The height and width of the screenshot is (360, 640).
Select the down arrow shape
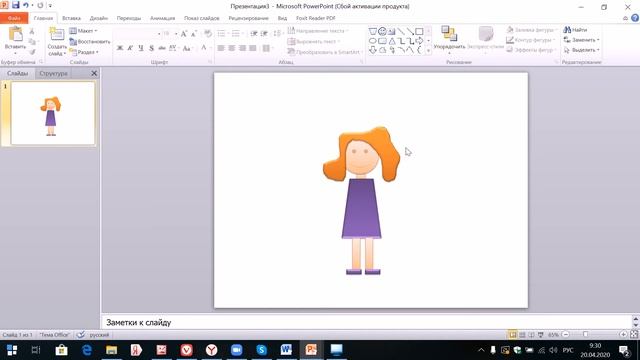tap(373, 50)
